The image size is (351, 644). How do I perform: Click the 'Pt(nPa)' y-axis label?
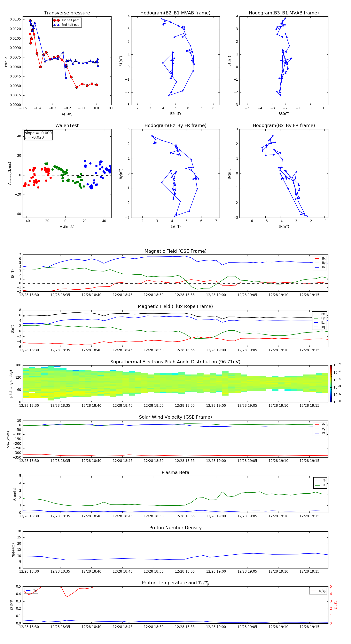pos(6,61)
